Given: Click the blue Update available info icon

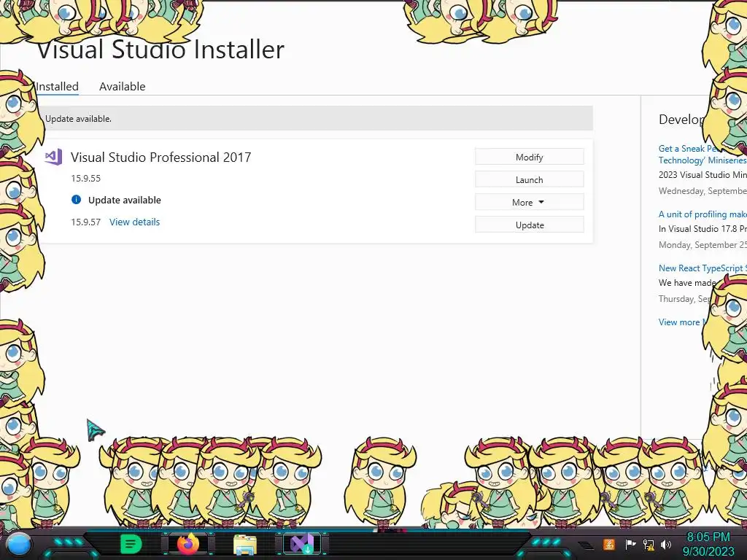Looking at the screenshot, I should (76, 200).
